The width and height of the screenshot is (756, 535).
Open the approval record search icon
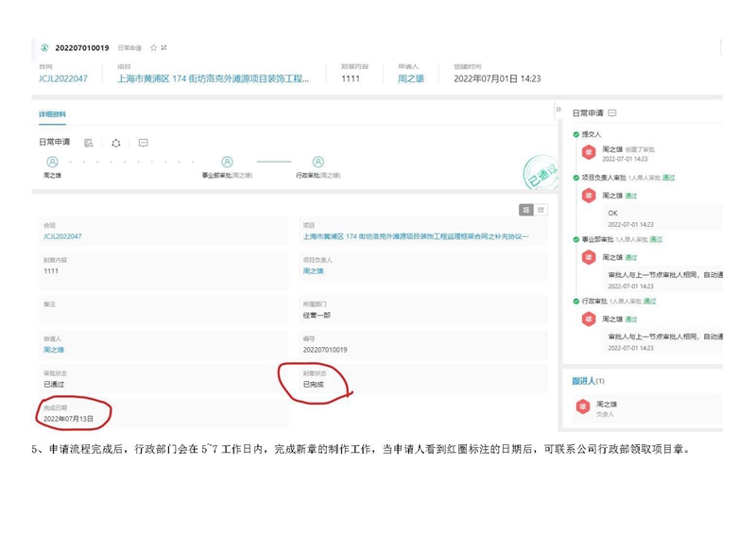point(88,143)
